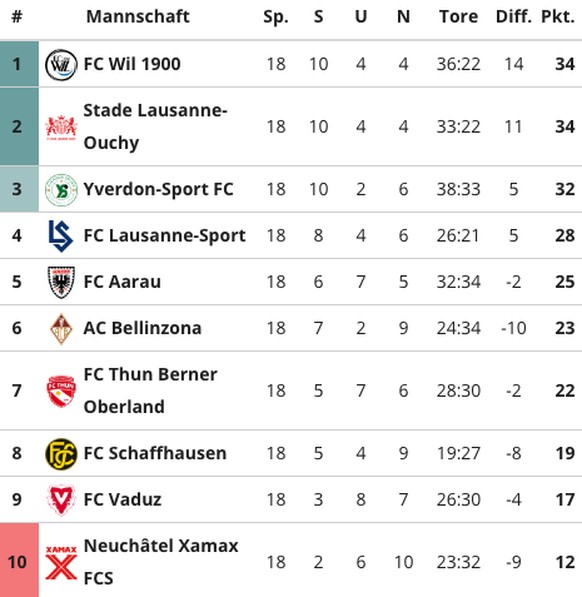Click the FC Aarau eagle crest

pos(61,282)
